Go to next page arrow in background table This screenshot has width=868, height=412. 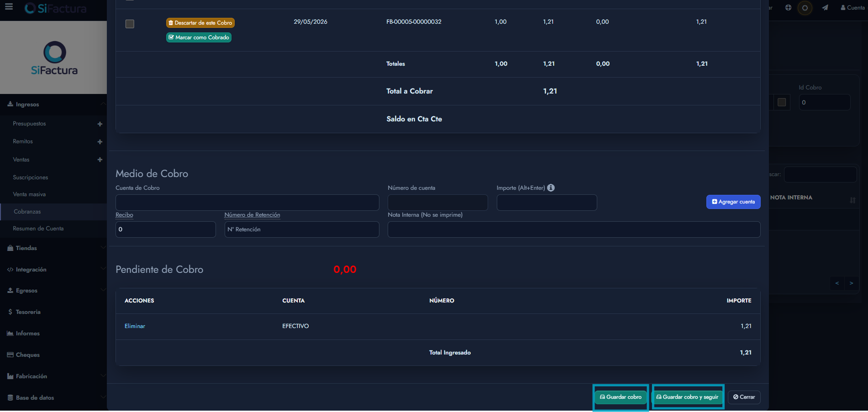click(851, 283)
